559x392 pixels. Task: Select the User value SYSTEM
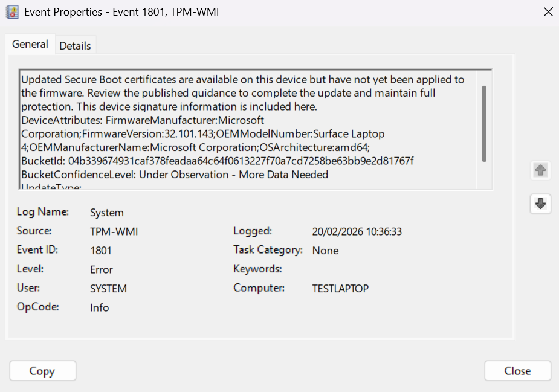coord(108,289)
